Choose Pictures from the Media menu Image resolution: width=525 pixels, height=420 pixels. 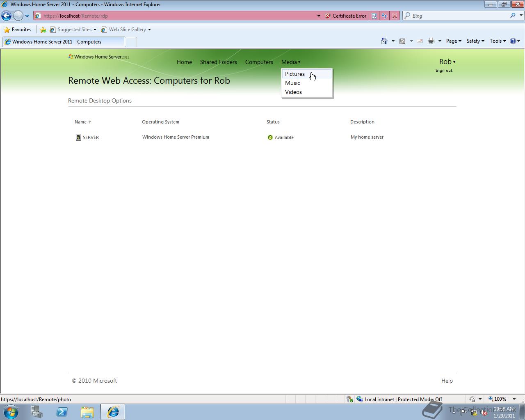click(307, 74)
